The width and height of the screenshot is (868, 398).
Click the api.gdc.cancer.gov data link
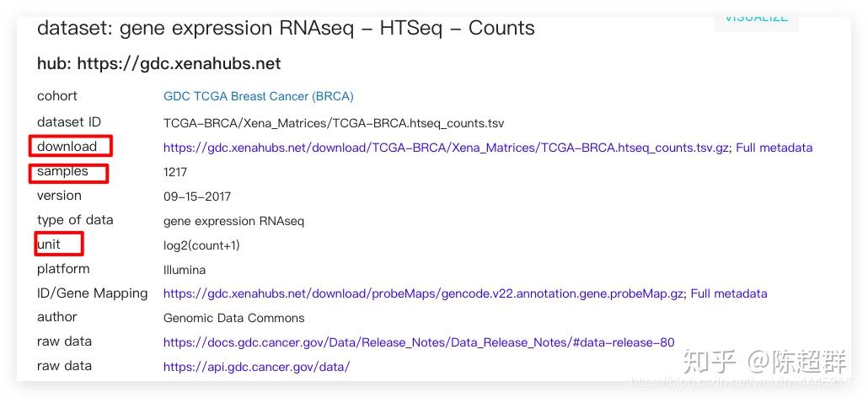point(256,367)
